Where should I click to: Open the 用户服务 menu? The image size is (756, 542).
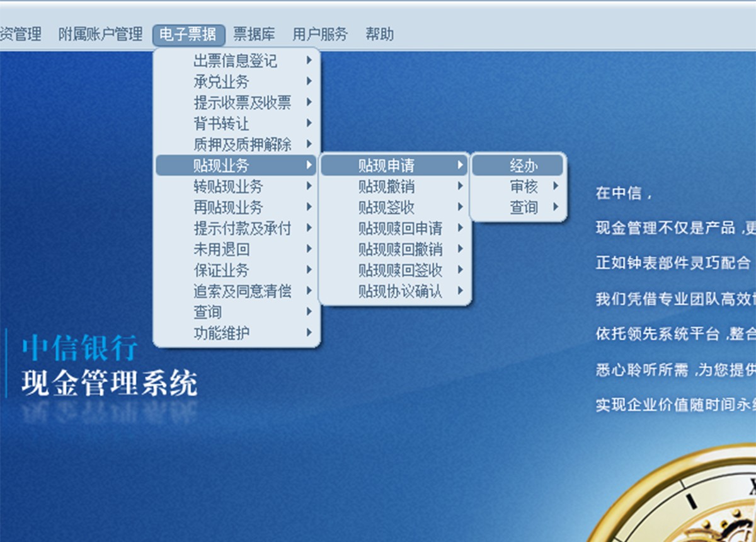pyautogui.click(x=320, y=34)
